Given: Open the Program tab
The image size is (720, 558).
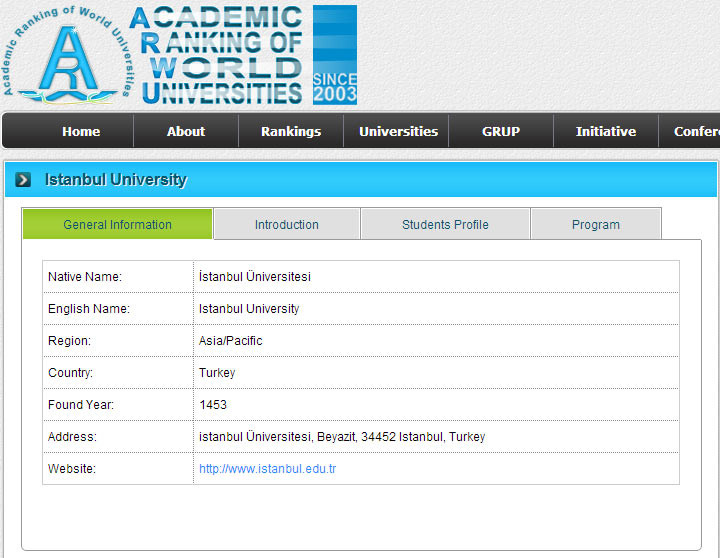Looking at the screenshot, I should click(596, 225).
